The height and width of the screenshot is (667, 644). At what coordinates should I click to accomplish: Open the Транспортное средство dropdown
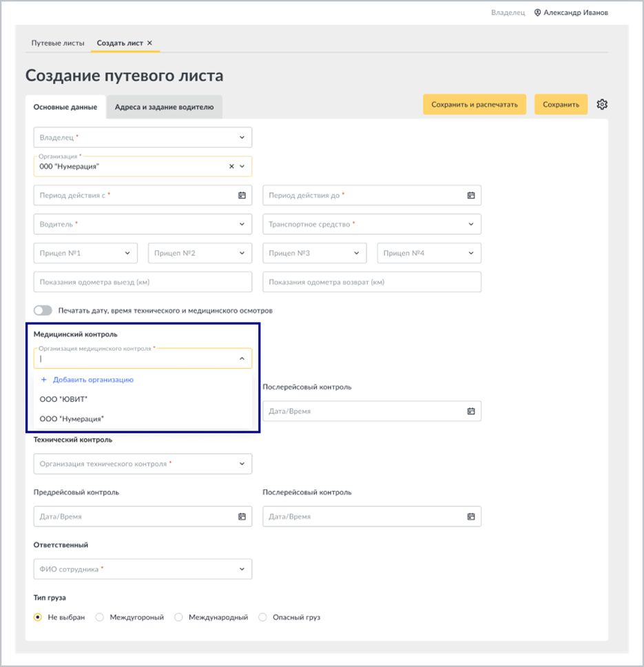[471, 224]
